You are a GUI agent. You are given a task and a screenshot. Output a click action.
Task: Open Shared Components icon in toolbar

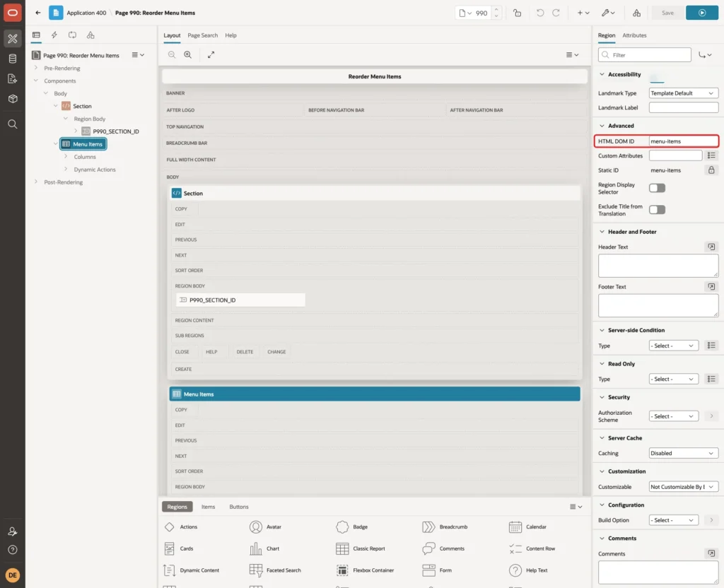637,13
